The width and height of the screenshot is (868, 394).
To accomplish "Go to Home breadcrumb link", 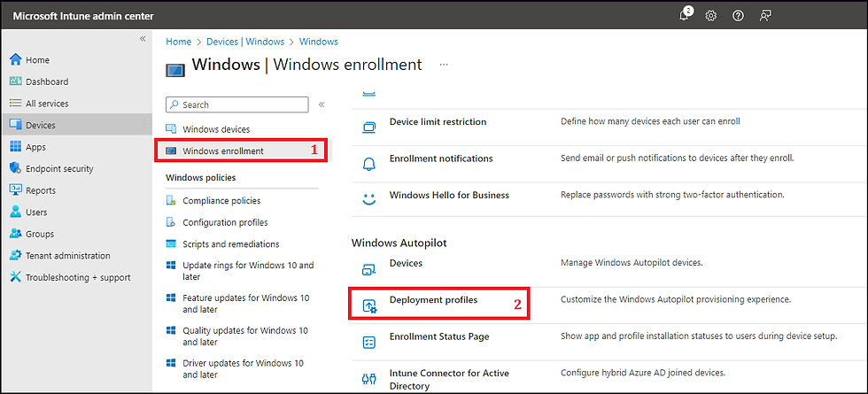I will click(x=178, y=42).
